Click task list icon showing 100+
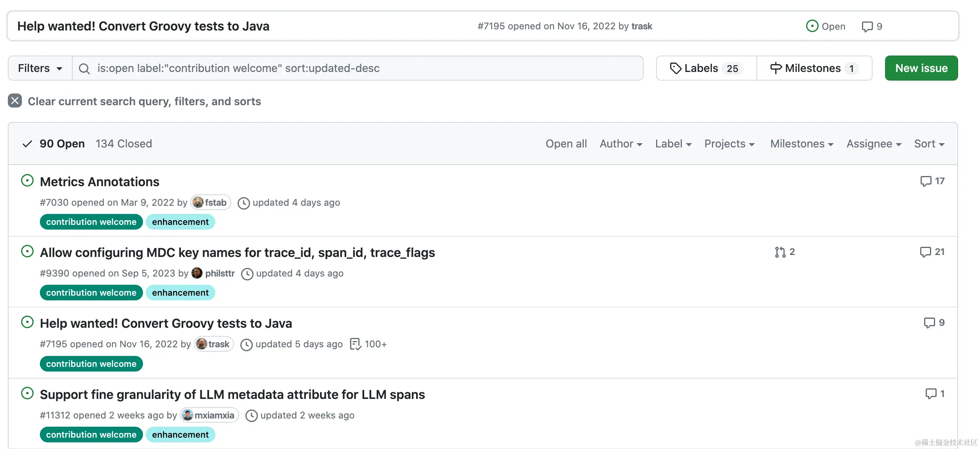The image size is (980, 449). [355, 344]
